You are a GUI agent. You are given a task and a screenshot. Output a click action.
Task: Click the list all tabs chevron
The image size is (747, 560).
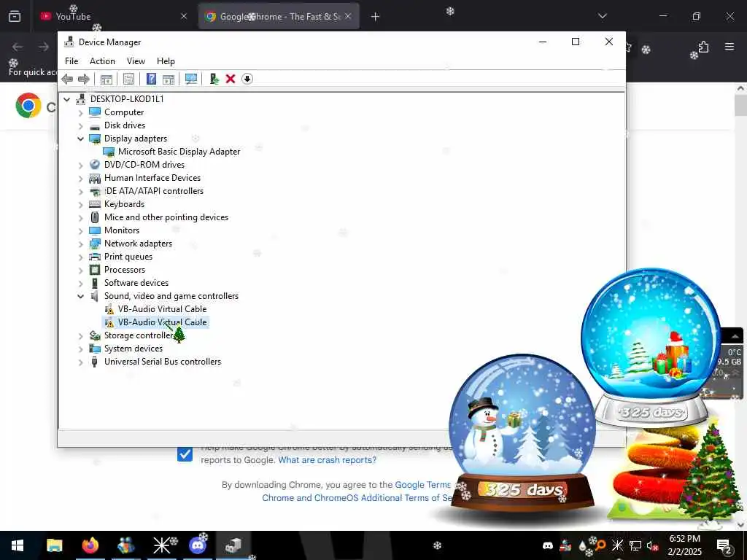pos(603,16)
